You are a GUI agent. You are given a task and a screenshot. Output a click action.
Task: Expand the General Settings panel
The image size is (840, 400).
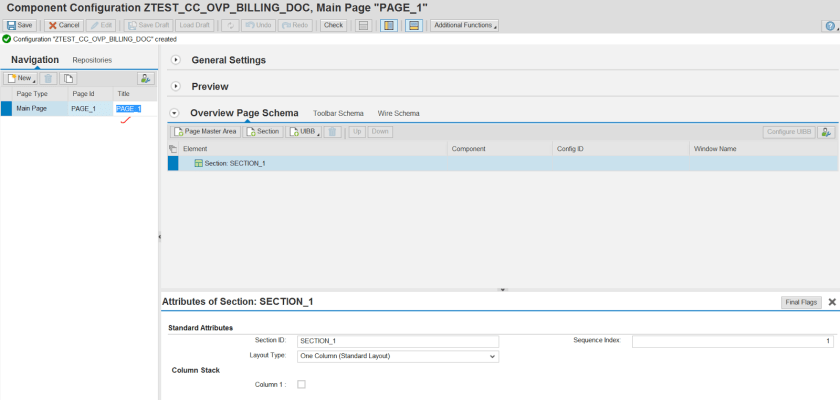[x=176, y=60]
